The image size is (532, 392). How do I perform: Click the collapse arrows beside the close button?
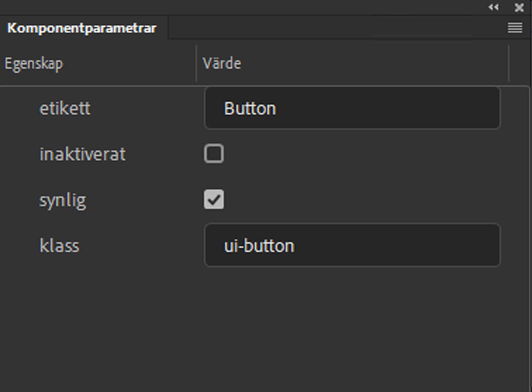click(x=494, y=7)
